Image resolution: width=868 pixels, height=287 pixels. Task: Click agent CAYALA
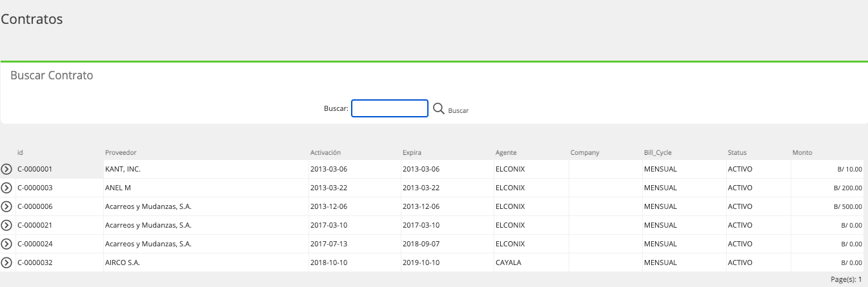(508, 262)
